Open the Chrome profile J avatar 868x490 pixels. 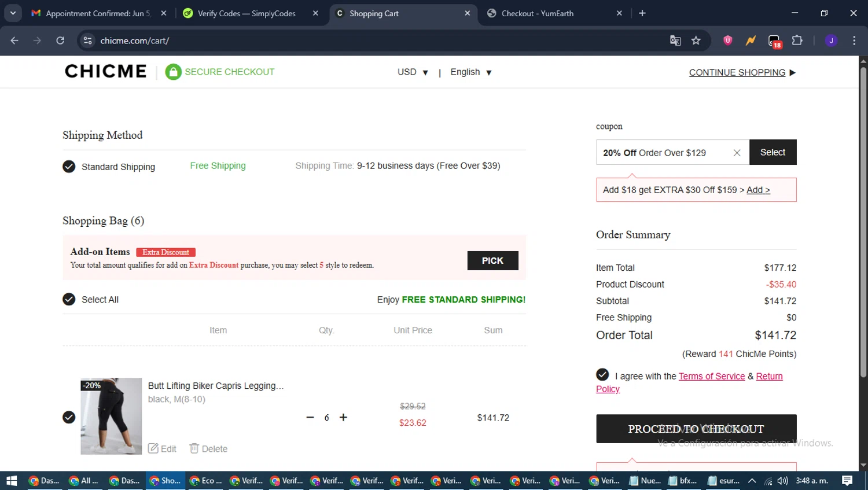(x=831, y=40)
